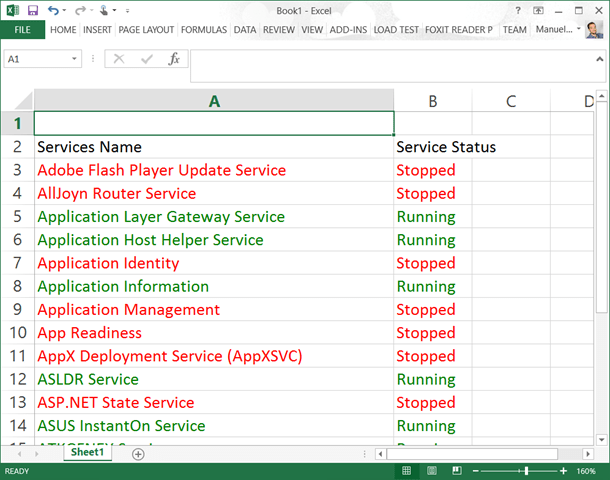The width and height of the screenshot is (610, 480).
Task: Open the FILE backstage tab
Action: pyautogui.click(x=22, y=30)
